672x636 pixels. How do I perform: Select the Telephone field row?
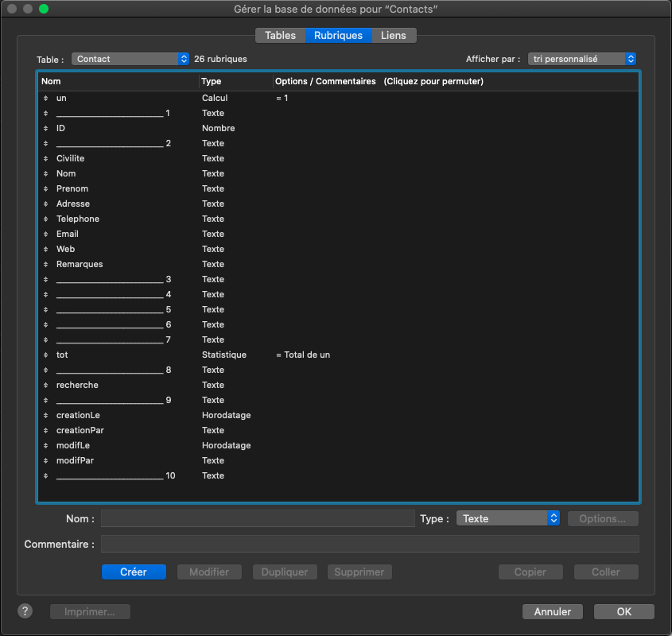[x=78, y=219]
